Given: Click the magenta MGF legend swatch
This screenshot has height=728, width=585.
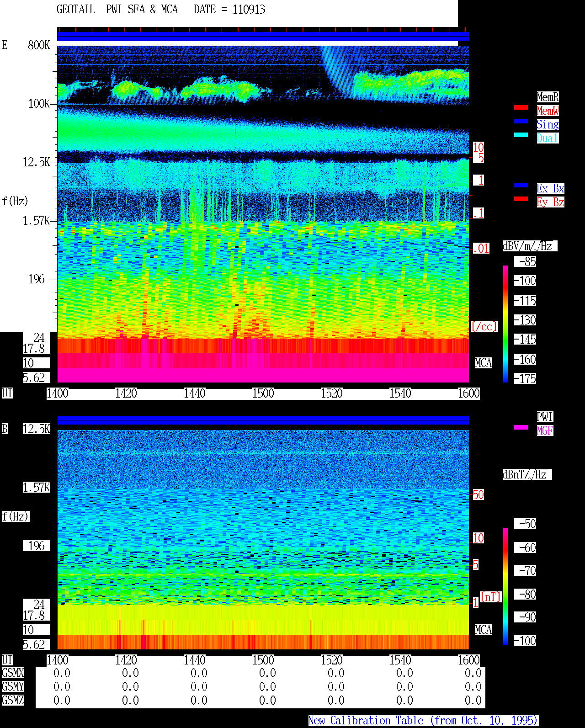Looking at the screenshot, I should [x=521, y=427].
